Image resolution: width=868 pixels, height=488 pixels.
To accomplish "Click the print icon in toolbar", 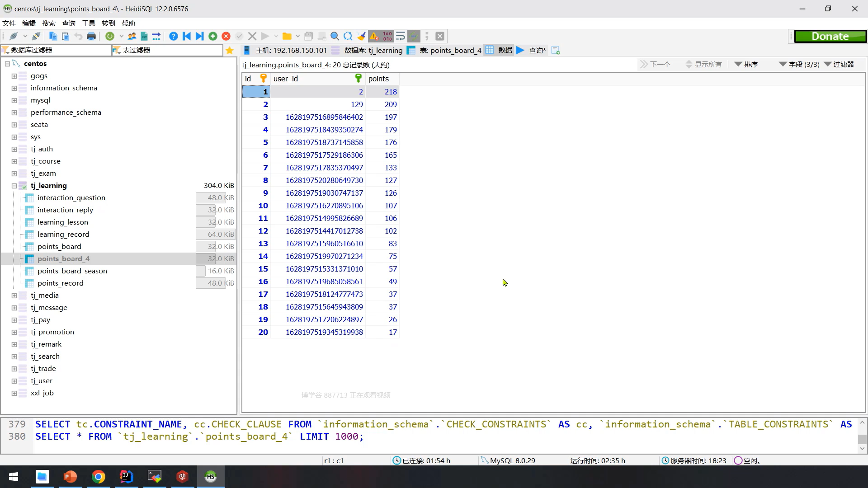I will pos(91,36).
